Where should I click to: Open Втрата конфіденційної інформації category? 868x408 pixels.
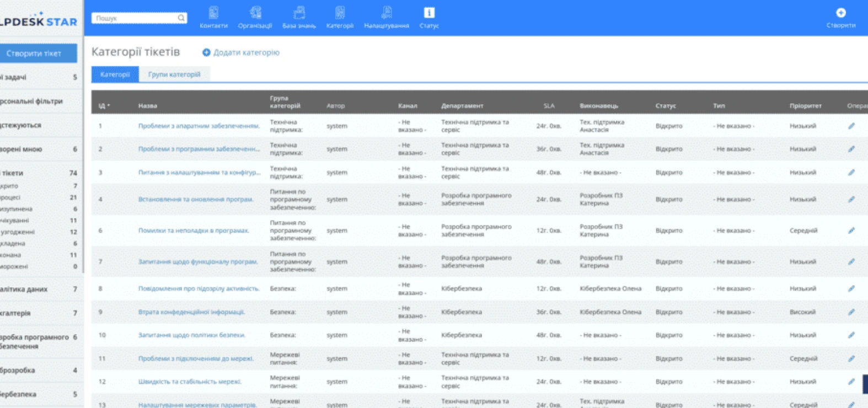191,312
